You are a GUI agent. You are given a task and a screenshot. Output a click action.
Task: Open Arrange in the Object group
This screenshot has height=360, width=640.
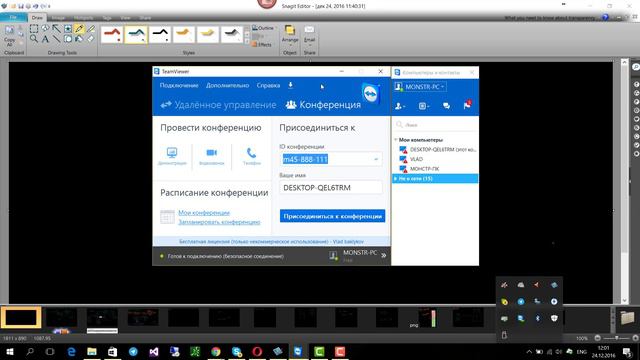(x=290, y=36)
